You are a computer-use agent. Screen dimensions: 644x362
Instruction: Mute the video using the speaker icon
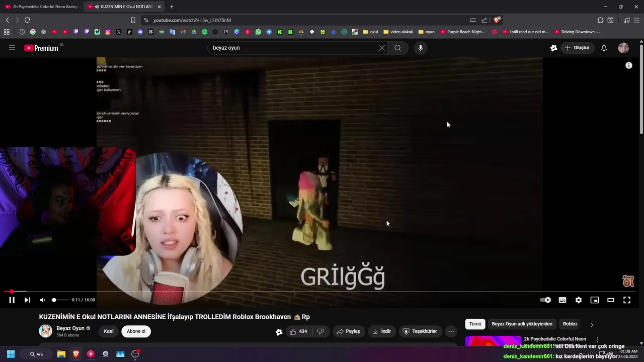[42, 300]
